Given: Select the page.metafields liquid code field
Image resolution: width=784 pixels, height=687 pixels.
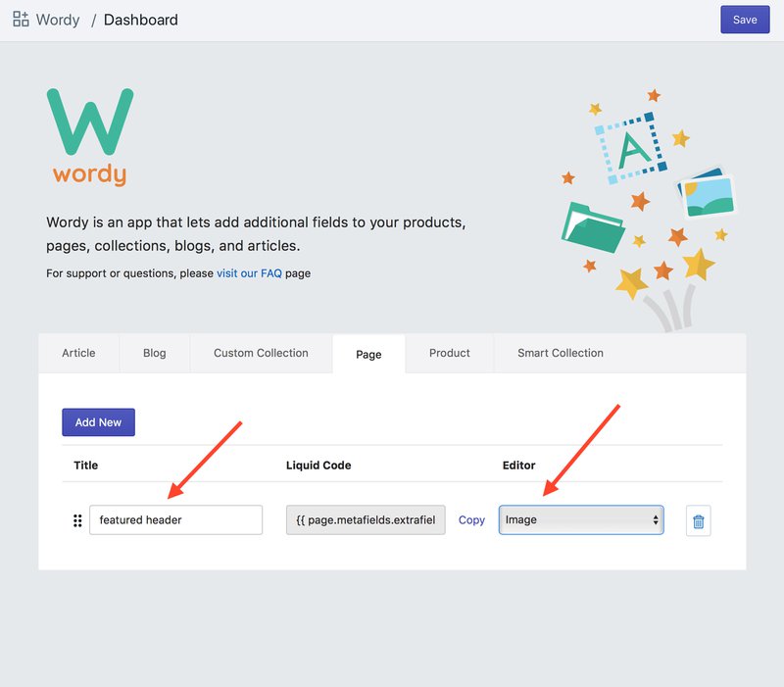Looking at the screenshot, I should (x=366, y=520).
